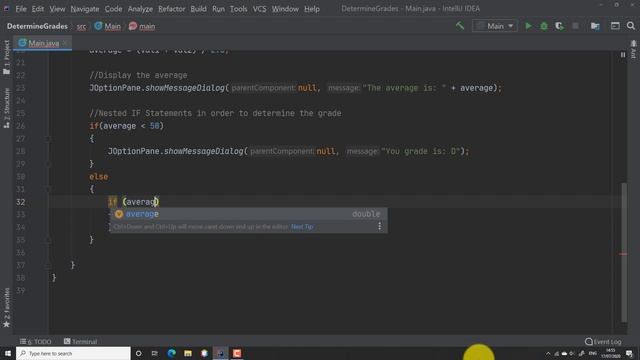
Task: Click the red error stripe marker
Action: 623,254
